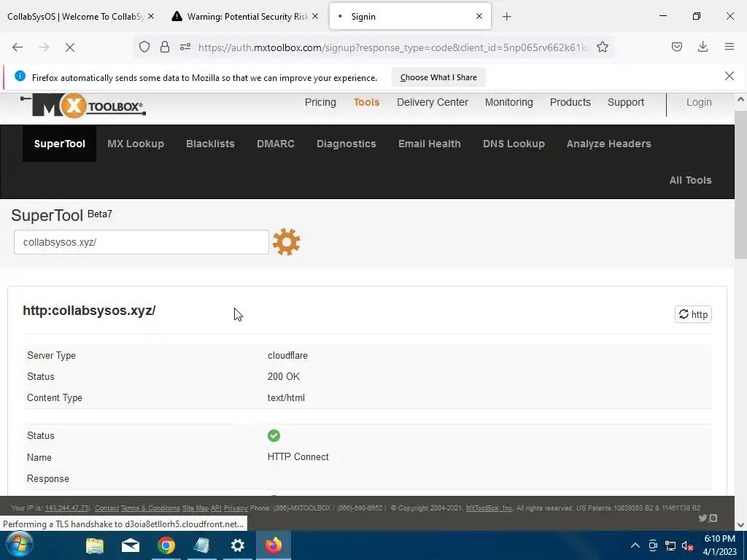Open the tracking protection shield icon
747x560 pixels.
pyautogui.click(x=144, y=47)
